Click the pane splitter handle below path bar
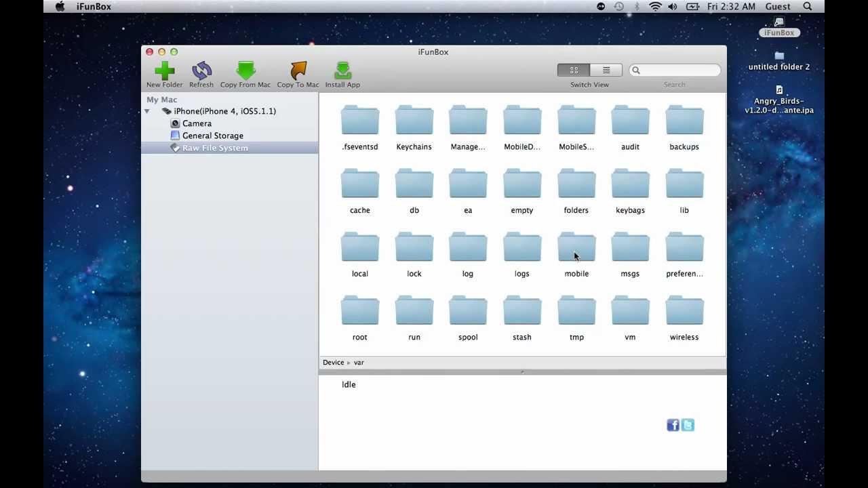Screen dimensions: 868x488 [522, 371]
